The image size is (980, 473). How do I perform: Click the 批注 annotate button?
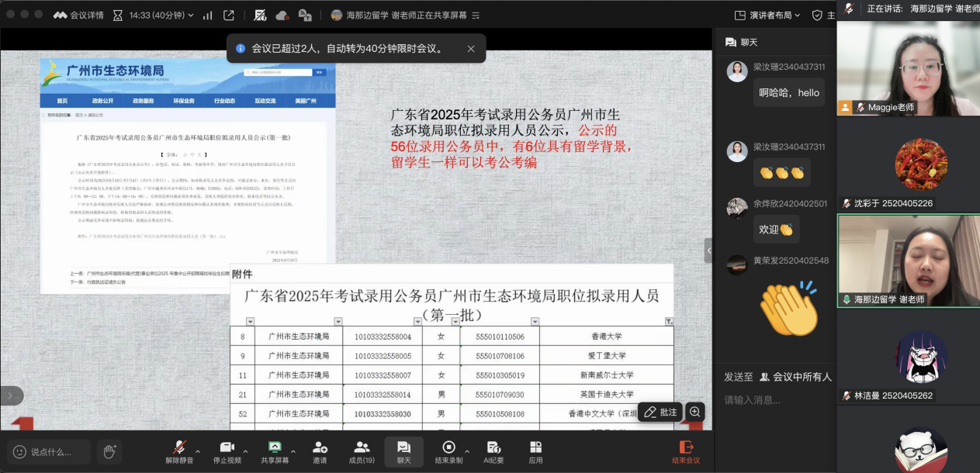click(x=660, y=413)
